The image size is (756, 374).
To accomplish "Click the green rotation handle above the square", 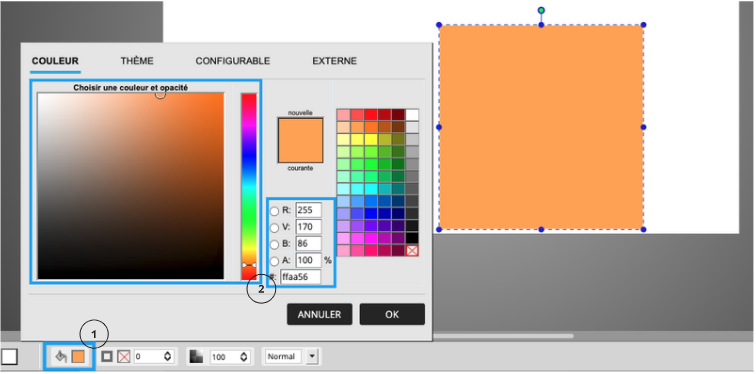I will (x=541, y=10).
